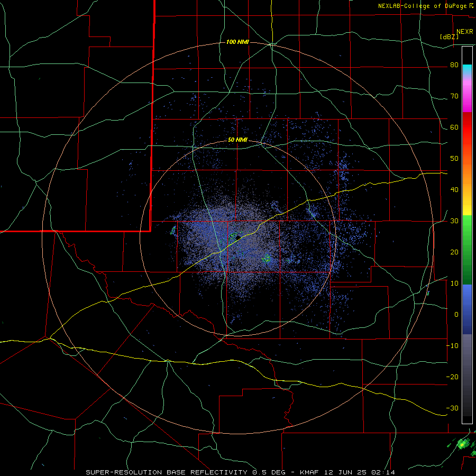Click the yellow-green storm cell at bottom right
Screen dimensions: 476x476
(x=462, y=445)
